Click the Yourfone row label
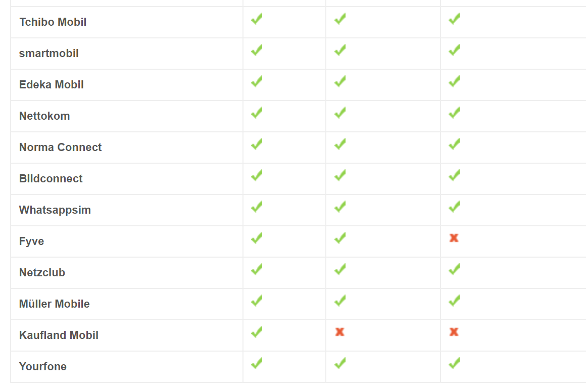This screenshot has width=586, height=392. click(x=42, y=367)
